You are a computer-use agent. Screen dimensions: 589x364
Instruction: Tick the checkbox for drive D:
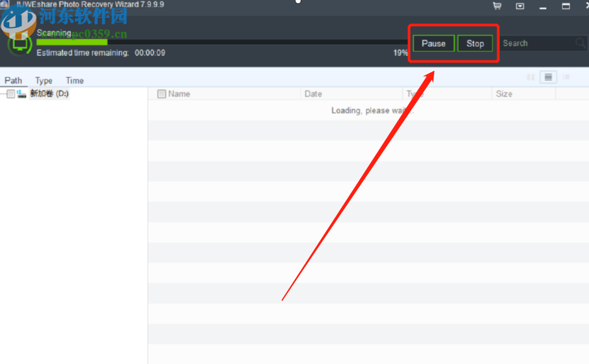(x=11, y=94)
